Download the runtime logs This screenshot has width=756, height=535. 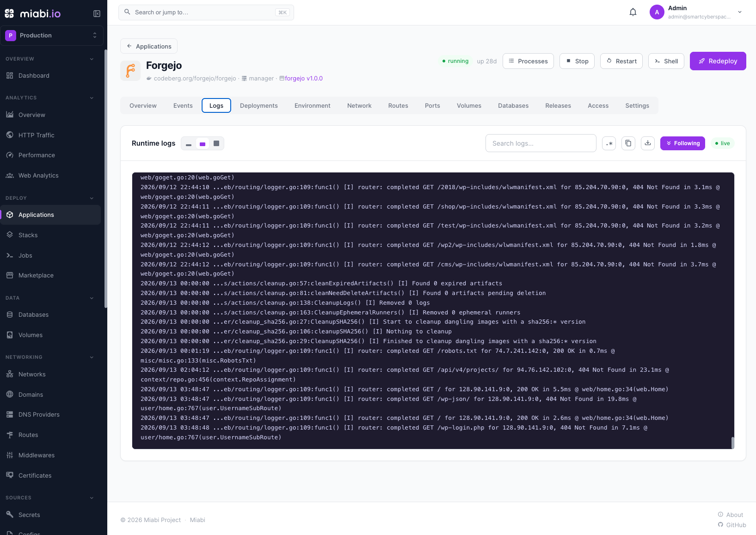648,143
